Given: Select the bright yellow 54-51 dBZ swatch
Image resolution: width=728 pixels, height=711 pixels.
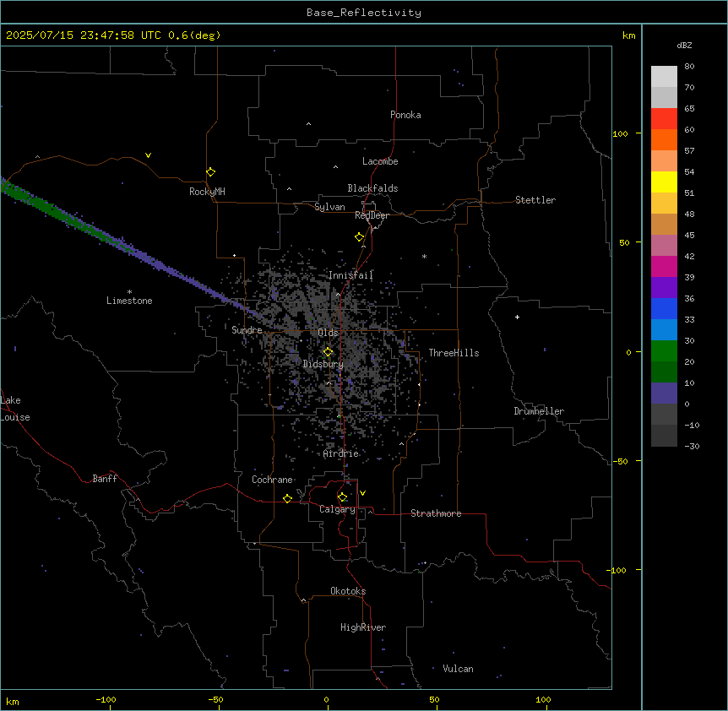Looking at the screenshot, I should 664,182.
